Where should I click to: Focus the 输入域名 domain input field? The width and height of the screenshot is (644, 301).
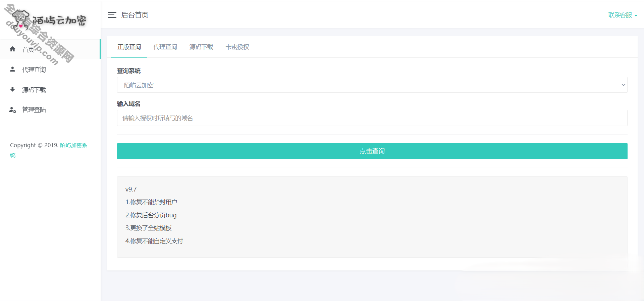372,118
